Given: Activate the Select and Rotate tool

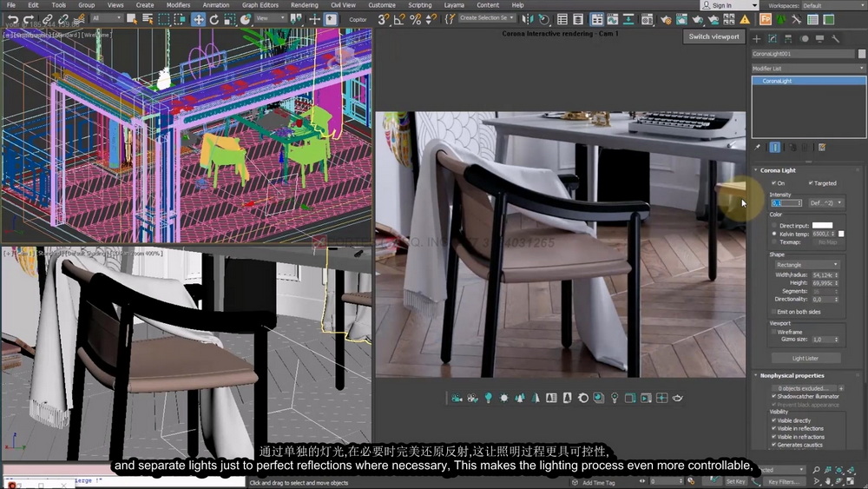Looking at the screenshot, I should point(214,19).
